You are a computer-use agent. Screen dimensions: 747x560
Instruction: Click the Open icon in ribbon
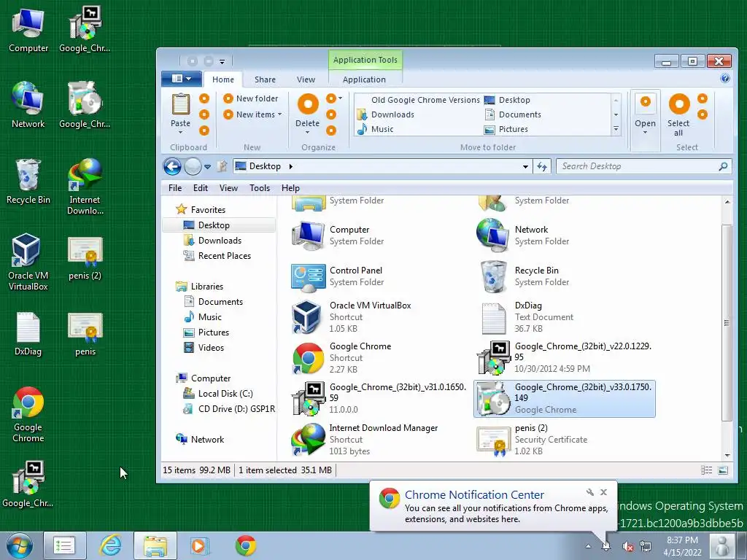point(645,101)
